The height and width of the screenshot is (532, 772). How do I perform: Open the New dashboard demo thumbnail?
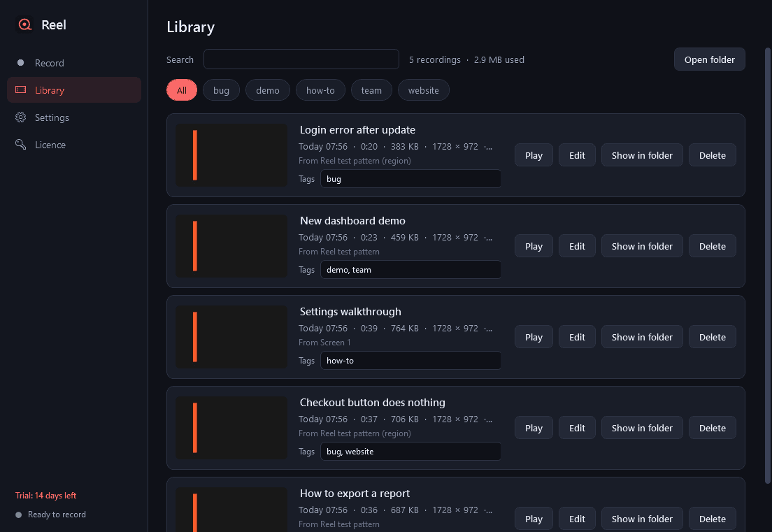pyautogui.click(x=231, y=246)
